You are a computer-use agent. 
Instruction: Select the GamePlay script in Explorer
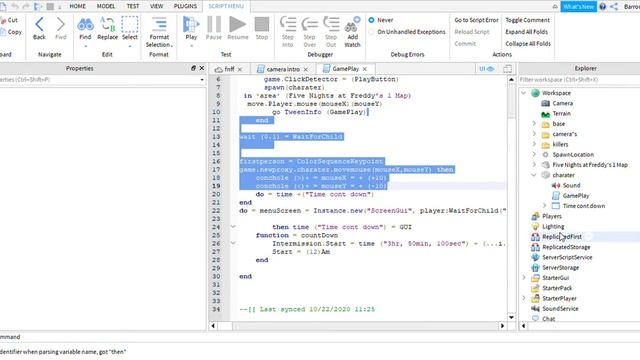click(x=576, y=196)
